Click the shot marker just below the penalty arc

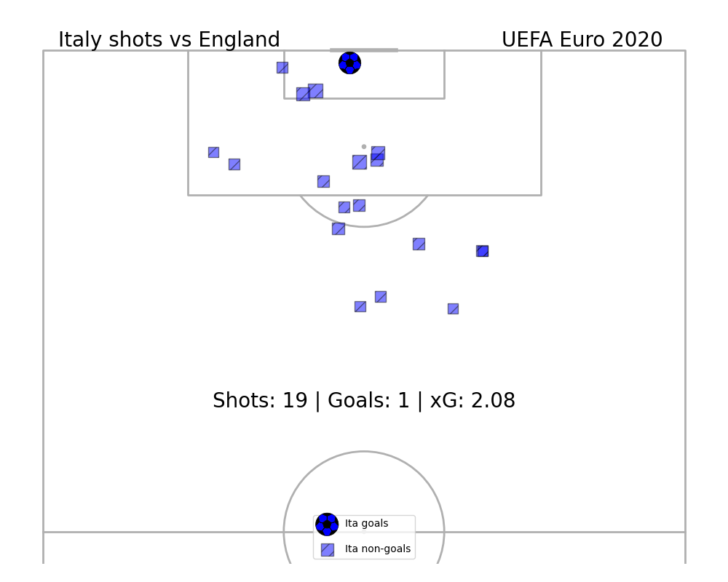tap(339, 229)
